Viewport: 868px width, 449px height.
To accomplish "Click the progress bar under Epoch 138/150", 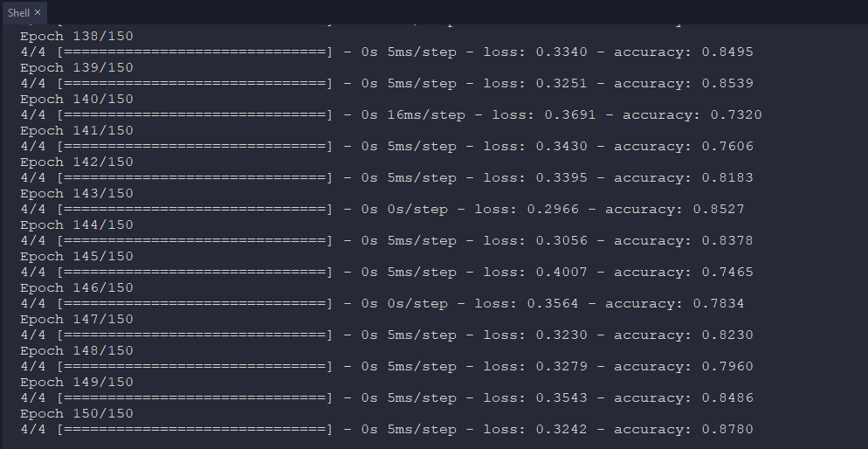I will [195, 52].
